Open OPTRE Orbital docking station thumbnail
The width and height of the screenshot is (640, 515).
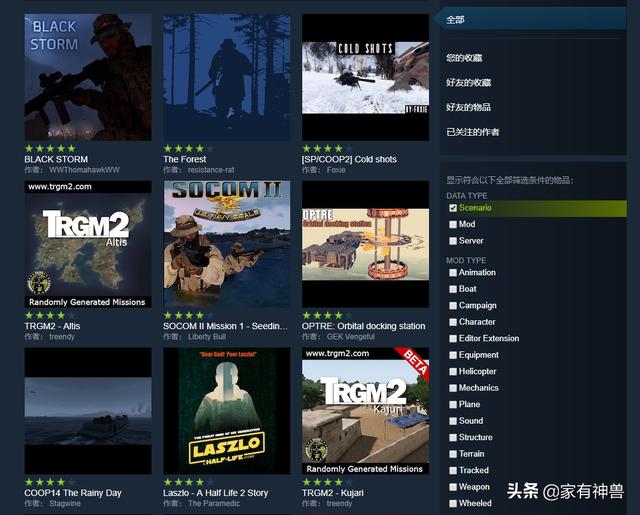click(365, 244)
